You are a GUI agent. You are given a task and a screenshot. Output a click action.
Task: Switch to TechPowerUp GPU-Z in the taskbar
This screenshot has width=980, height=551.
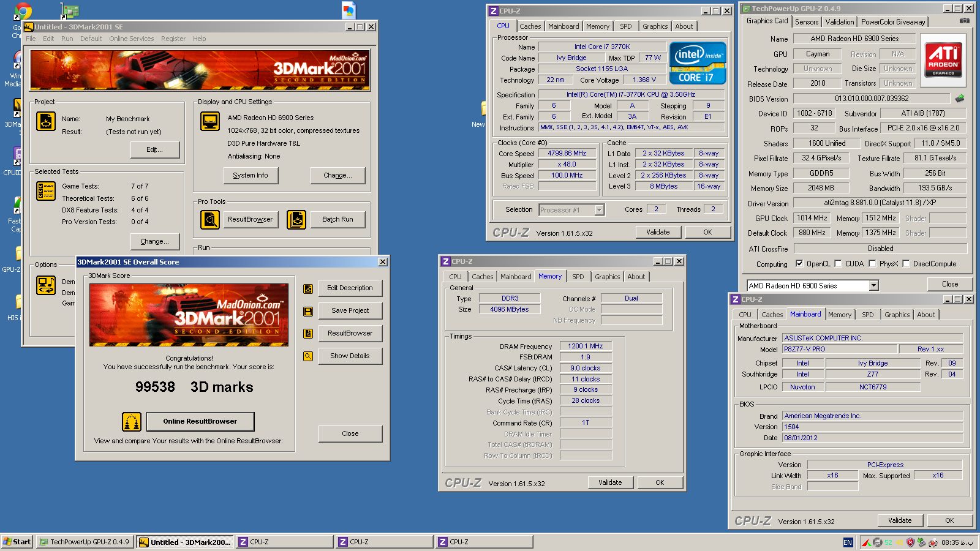point(85,542)
